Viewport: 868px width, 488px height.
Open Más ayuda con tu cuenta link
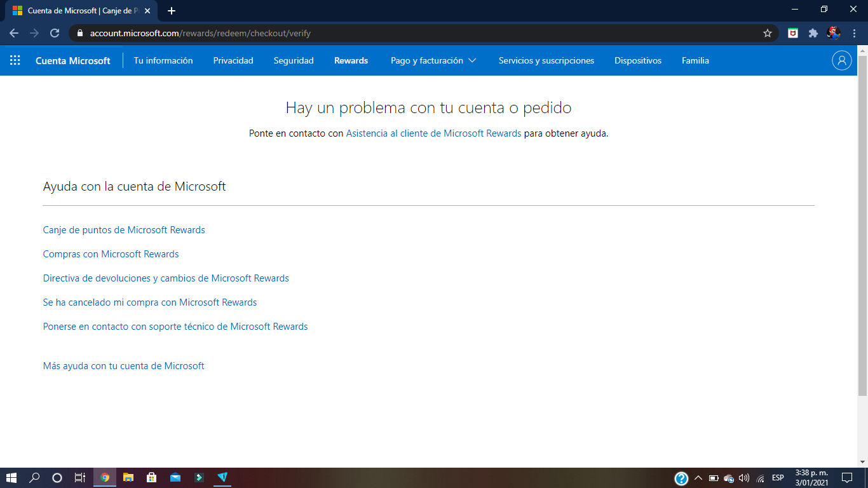[123, 365]
